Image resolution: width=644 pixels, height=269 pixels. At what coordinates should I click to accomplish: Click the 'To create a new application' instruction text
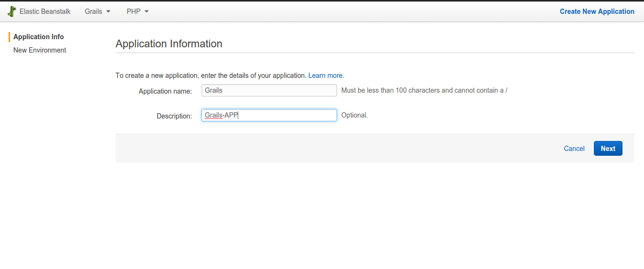(x=211, y=75)
